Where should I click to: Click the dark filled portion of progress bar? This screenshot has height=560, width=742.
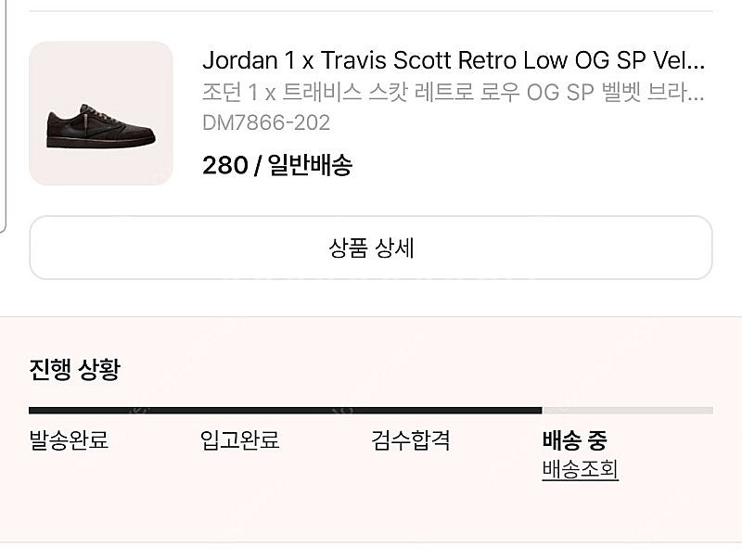[286, 411]
